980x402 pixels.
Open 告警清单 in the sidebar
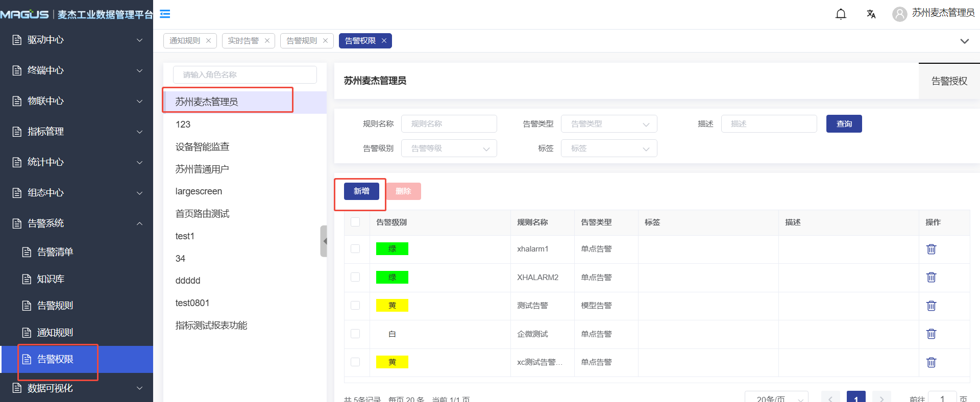55,252
